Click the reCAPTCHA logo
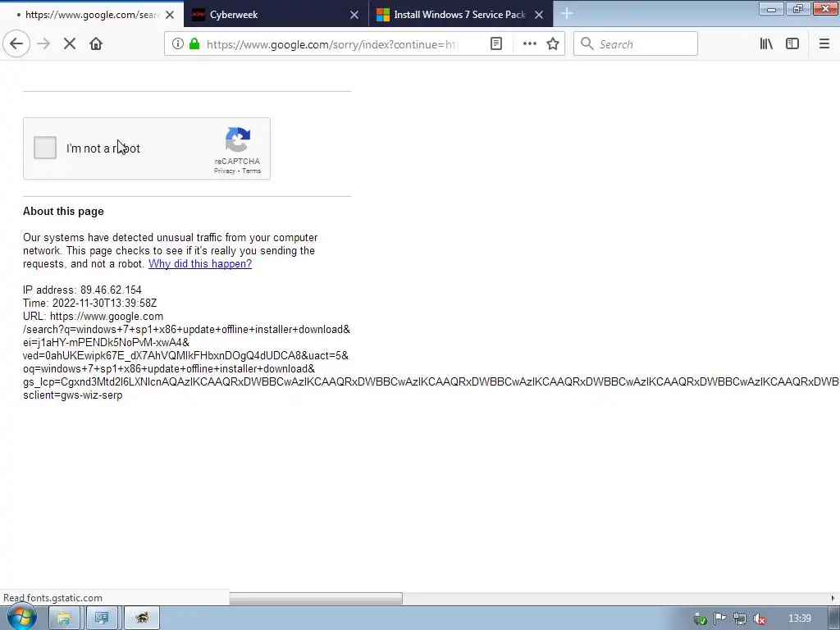This screenshot has width=840, height=630. pos(238,139)
